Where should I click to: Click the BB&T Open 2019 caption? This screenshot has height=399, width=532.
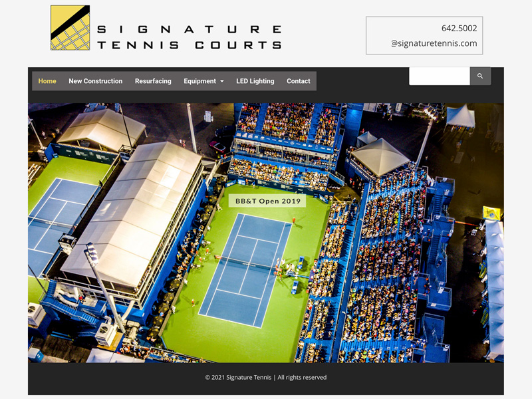tap(268, 201)
